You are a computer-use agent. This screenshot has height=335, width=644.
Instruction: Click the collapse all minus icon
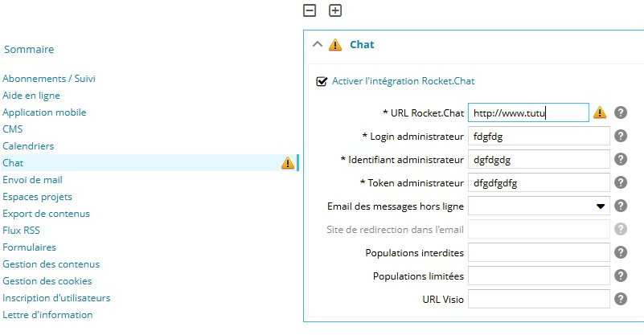tap(310, 10)
